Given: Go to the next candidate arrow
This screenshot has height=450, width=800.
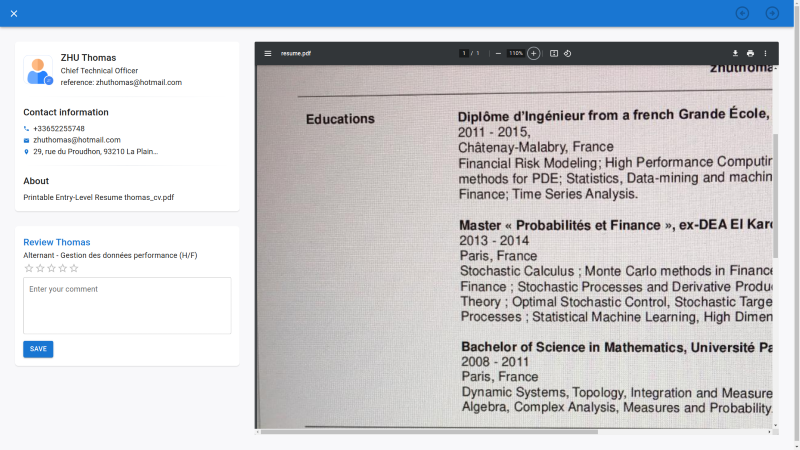Looking at the screenshot, I should 772,13.
